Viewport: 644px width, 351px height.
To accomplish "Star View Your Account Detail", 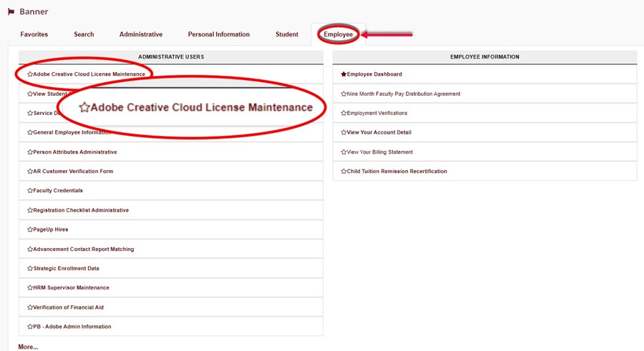I will (343, 132).
